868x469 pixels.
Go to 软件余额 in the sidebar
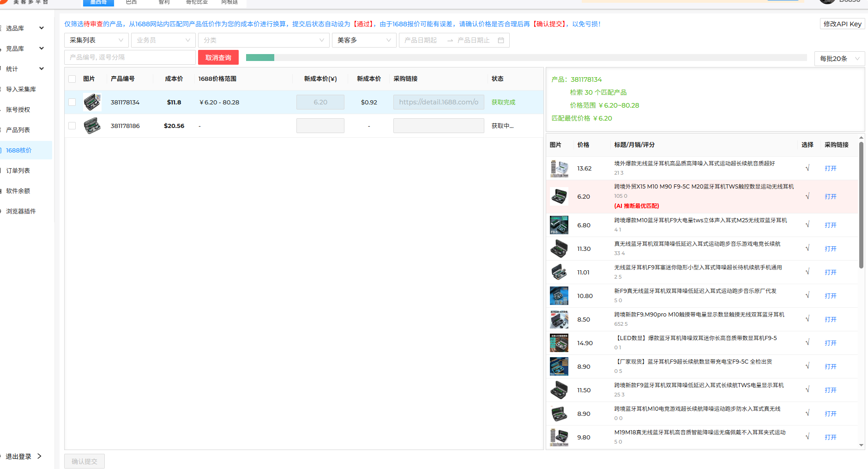pyautogui.click(x=18, y=191)
